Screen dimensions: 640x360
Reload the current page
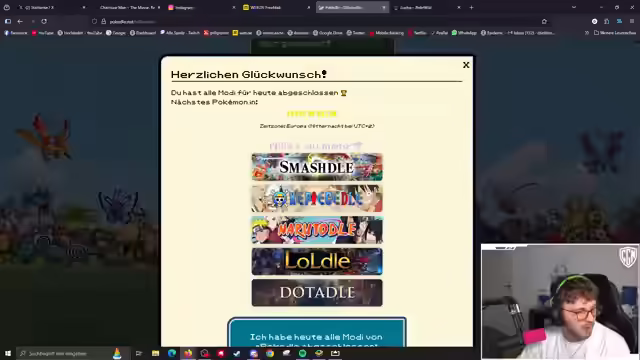click(44, 21)
